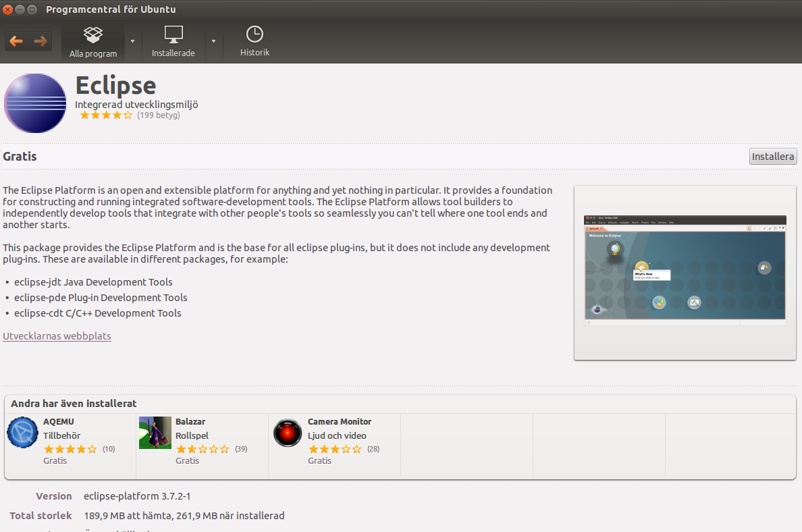Go back with the left arrow button
802x532 pixels.
coord(16,41)
